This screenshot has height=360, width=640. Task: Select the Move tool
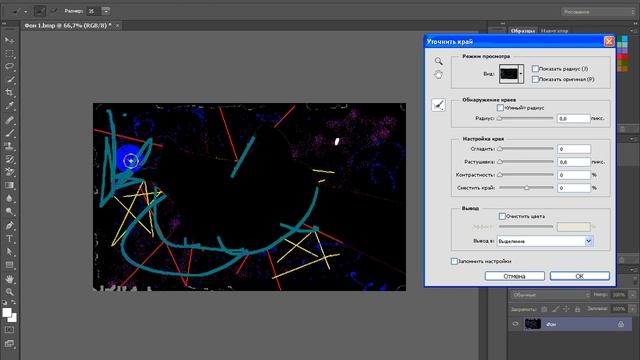click(x=9, y=40)
